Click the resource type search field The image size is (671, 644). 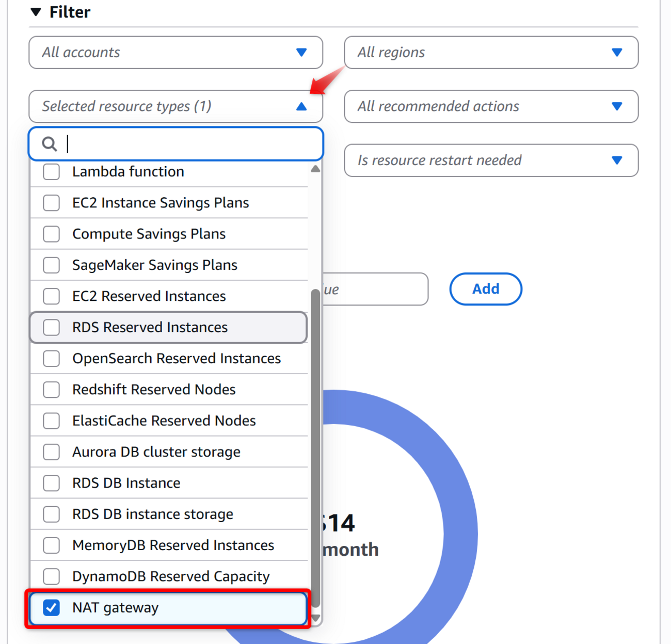click(x=191, y=144)
